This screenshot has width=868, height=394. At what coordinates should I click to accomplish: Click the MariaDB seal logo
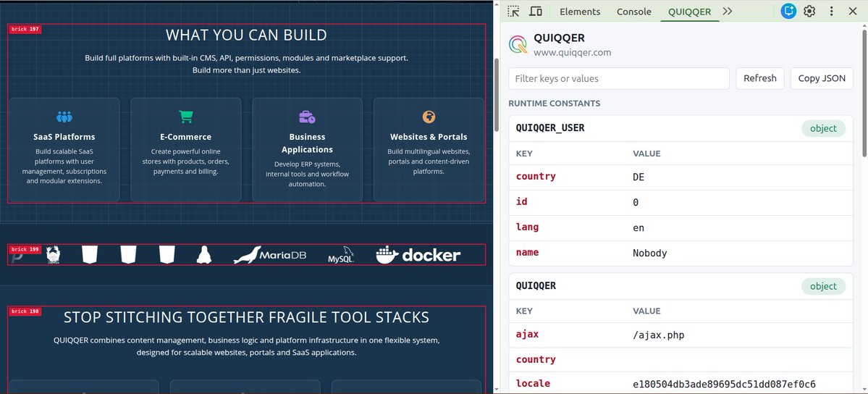coord(269,255)
